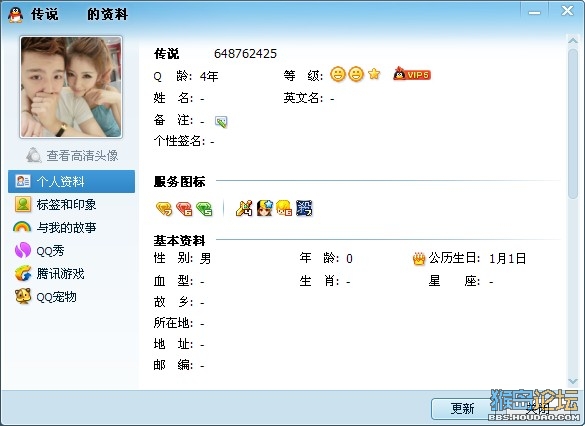The image size is (585, 426).
Task: Click the sword game service icon
Action: pos(244,208)
